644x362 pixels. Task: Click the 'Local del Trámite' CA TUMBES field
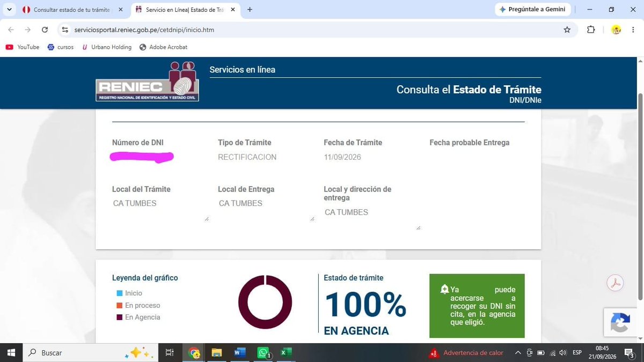point(160,209)
